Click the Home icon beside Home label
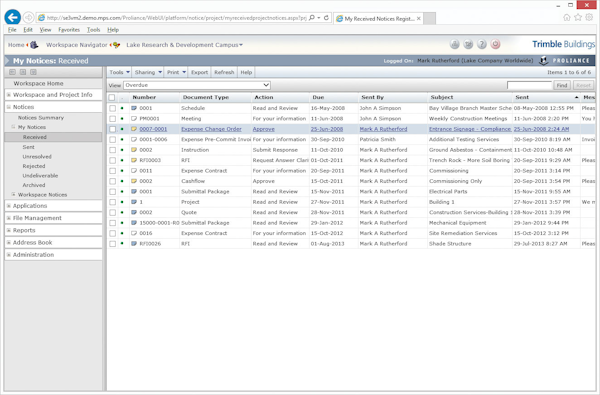 pyautogui.click(x=34, y=45)
